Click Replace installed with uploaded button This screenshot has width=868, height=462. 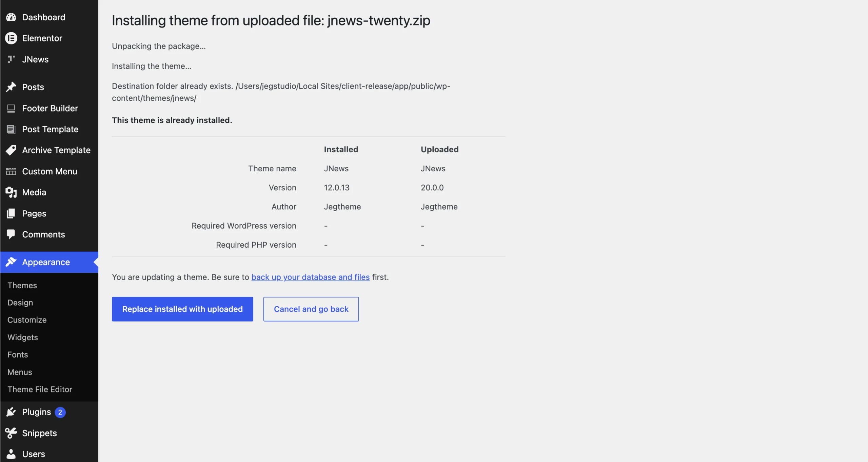182,309
